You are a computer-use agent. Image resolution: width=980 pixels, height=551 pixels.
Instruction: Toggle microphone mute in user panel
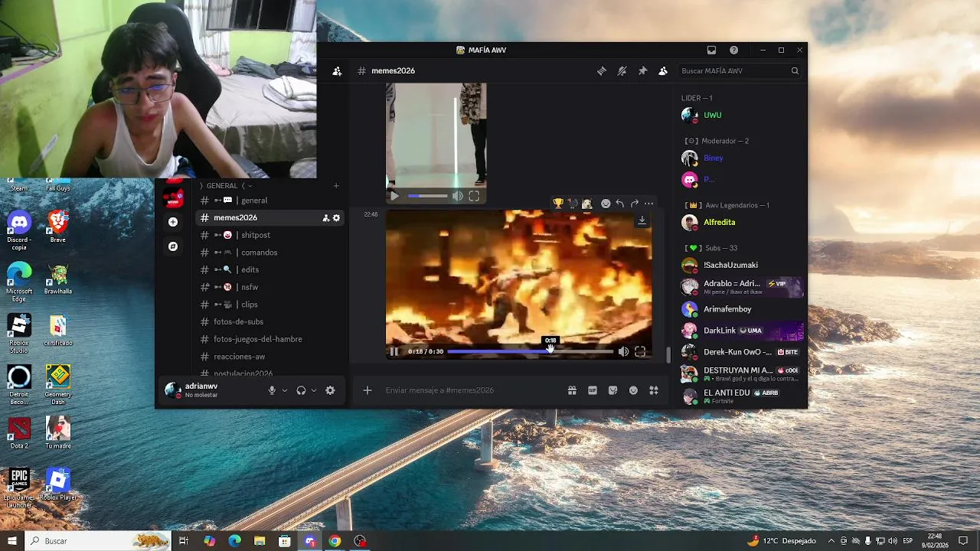[272, 390]
